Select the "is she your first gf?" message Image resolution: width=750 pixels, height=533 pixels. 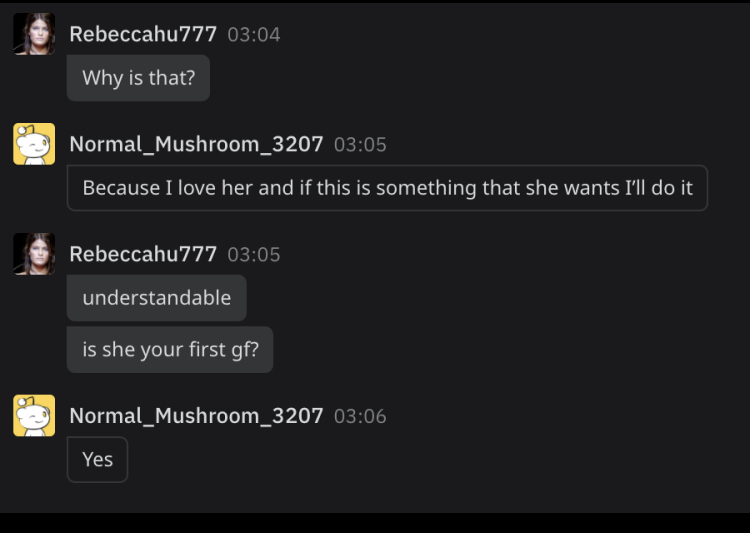[x=170, y=350]
